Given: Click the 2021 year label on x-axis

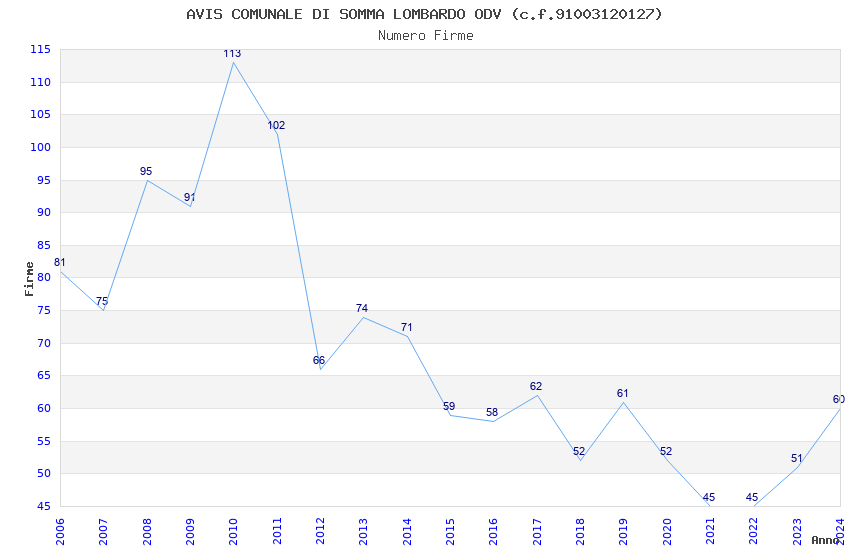Looking at the screenshot, I should click(x=710, y=531).
